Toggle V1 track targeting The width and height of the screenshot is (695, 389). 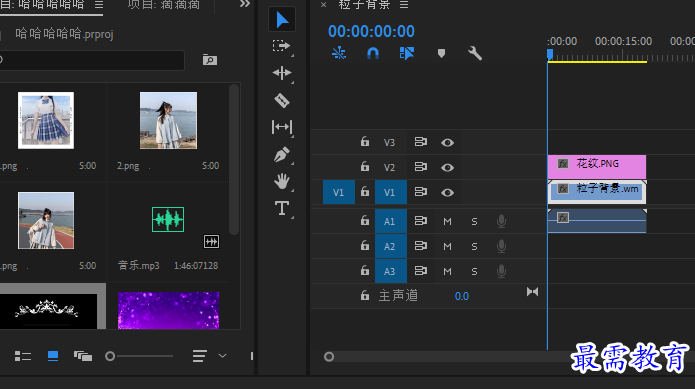pos(390,192)
